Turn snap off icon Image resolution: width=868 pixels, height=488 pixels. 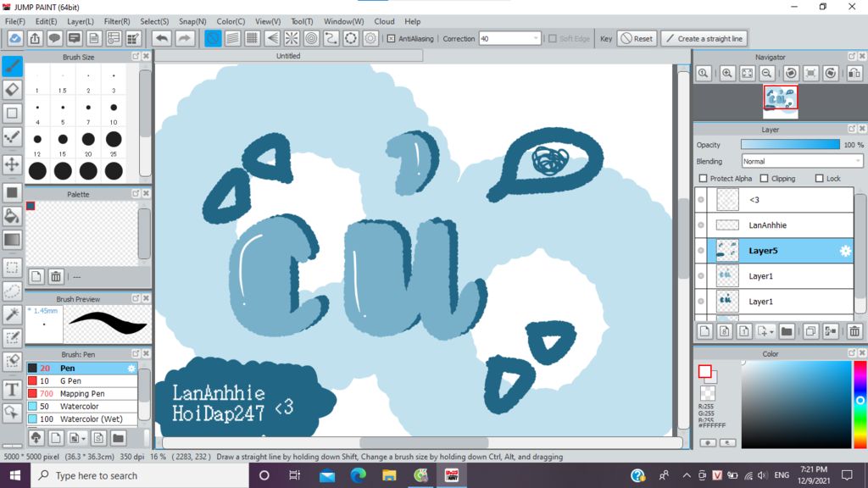tap(213, 39)
